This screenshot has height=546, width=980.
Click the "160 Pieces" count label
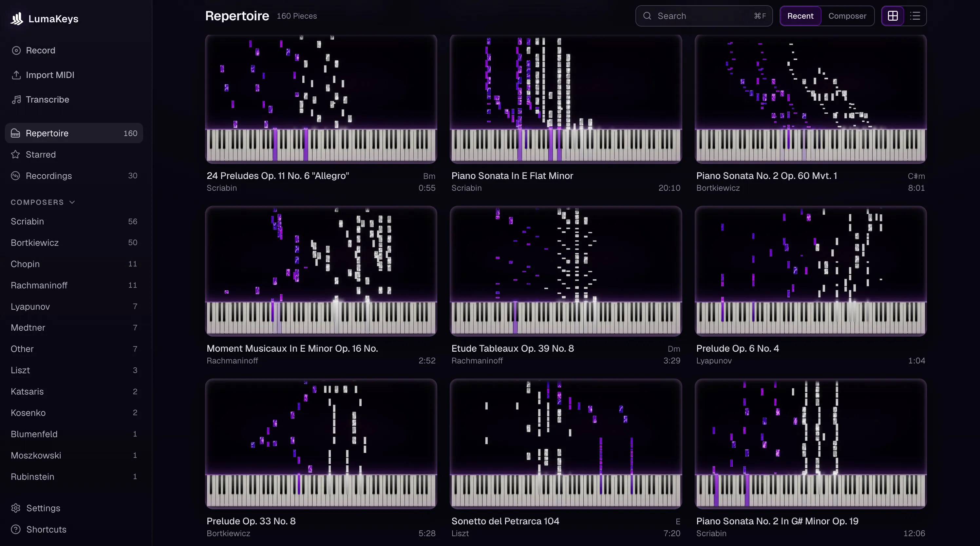click(297, 16)
